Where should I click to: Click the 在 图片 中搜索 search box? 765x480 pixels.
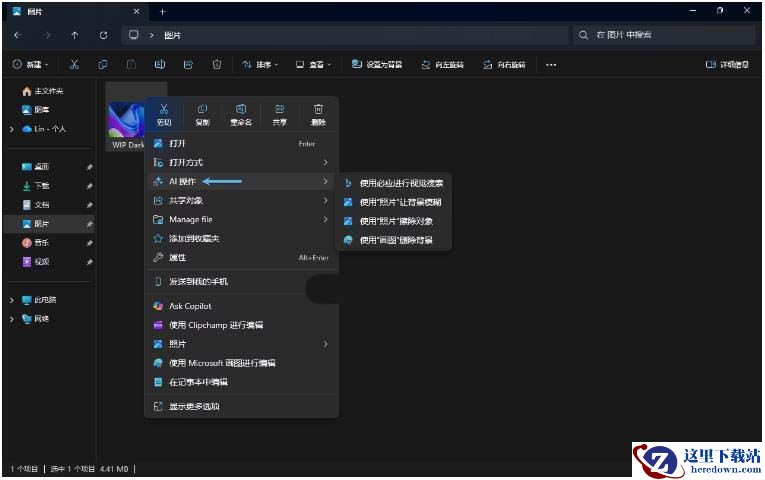click(665, 35)
